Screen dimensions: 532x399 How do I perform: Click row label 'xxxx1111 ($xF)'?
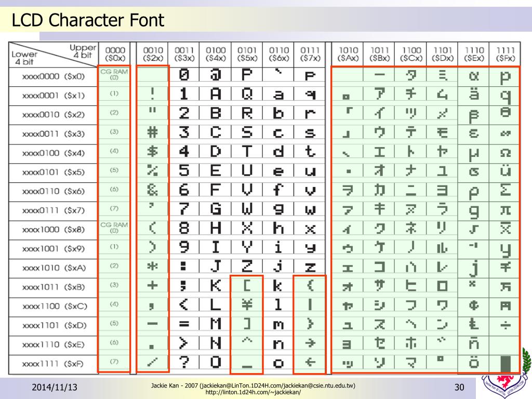52,364
